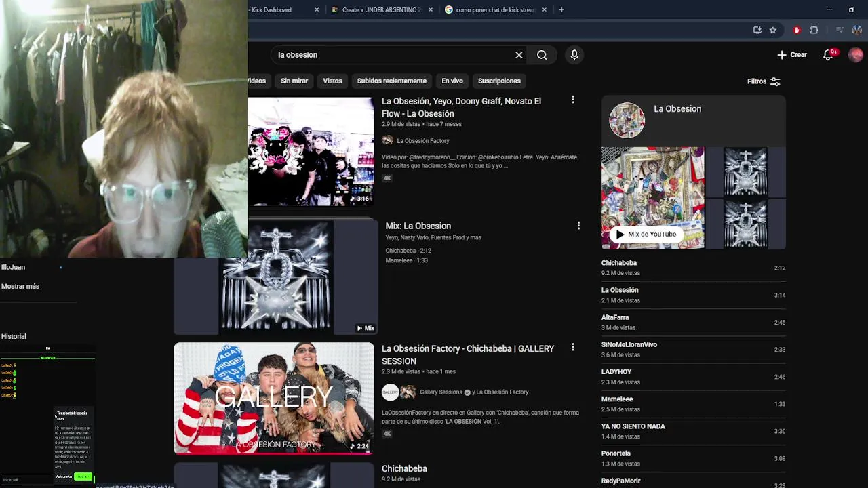
Task: Play the LADYHOY track
Action: pos(693,377)
